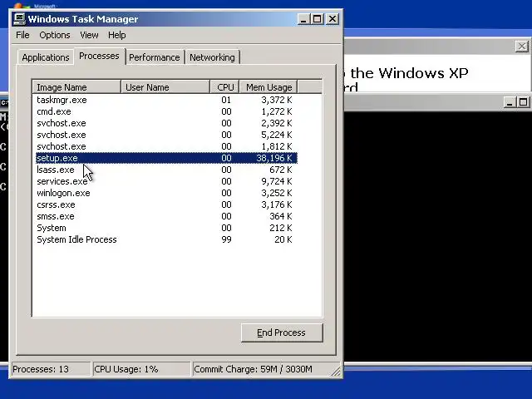Switch to the Applications tab
The image size is (532, 399).
(x=46, y=57)
